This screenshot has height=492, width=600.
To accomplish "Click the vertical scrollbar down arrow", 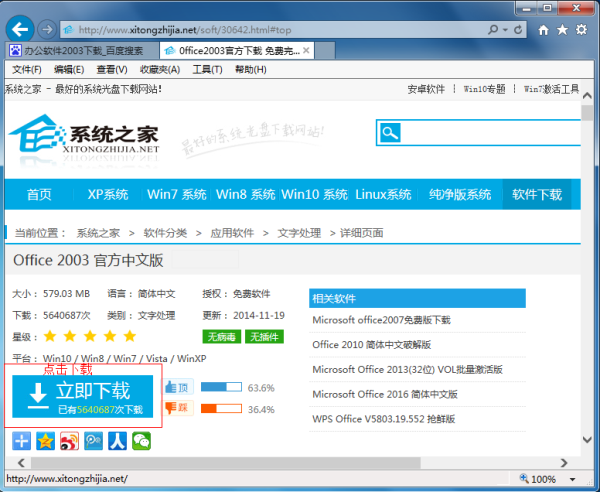I will [587, 440].
